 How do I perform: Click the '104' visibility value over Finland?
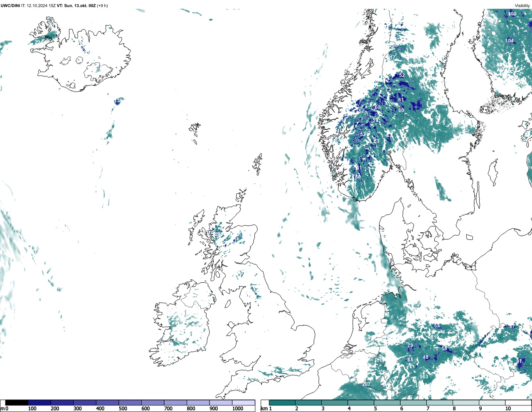(510, 41)
